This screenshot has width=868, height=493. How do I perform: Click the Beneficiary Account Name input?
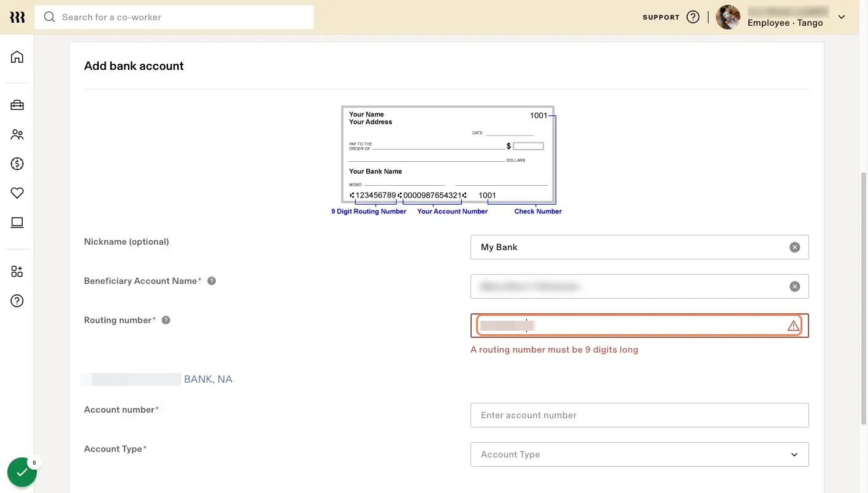point(639,286)
